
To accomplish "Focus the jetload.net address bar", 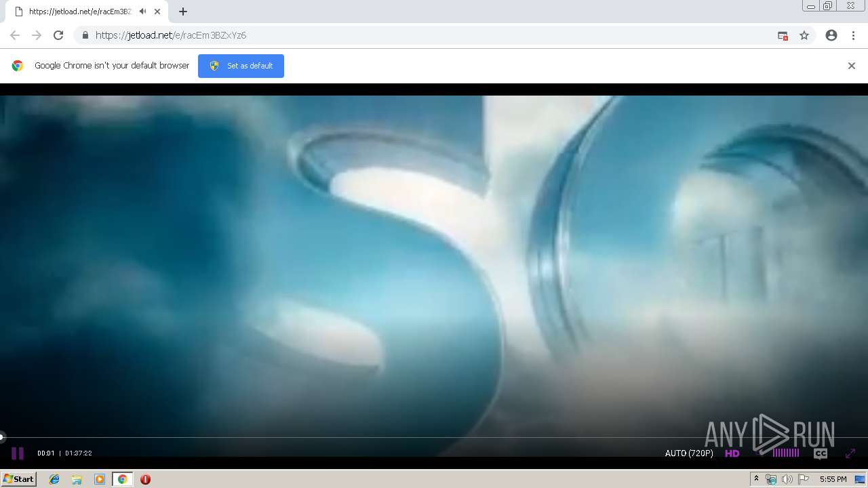I will tap(434, 35).
